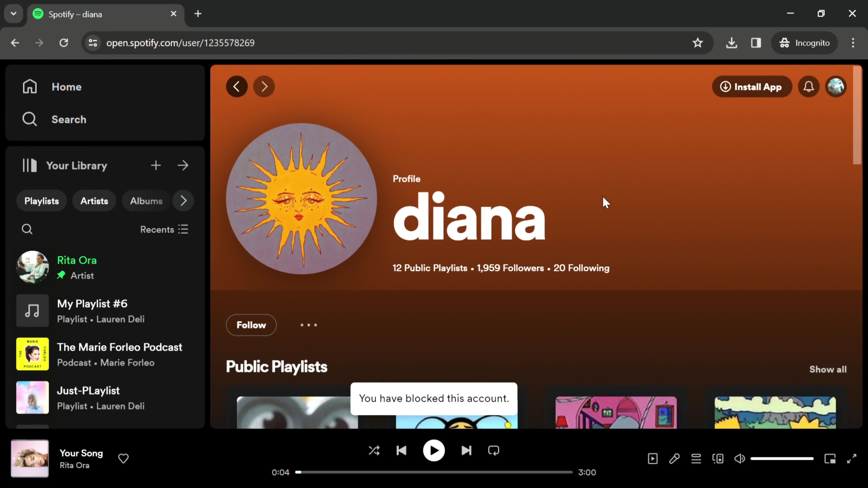Expand the Recents sort dropdown

tap(164, 229)
